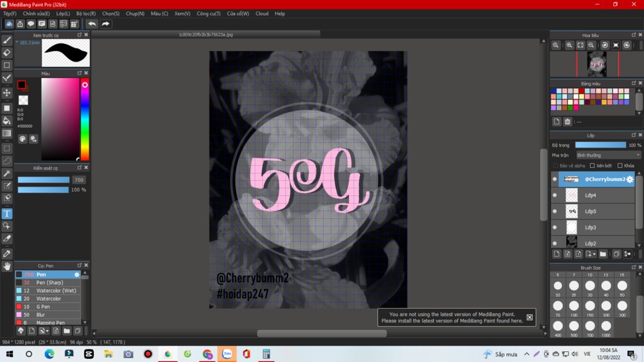Select the Text tool
644x362 pixels.
click(x=7, y=214)
